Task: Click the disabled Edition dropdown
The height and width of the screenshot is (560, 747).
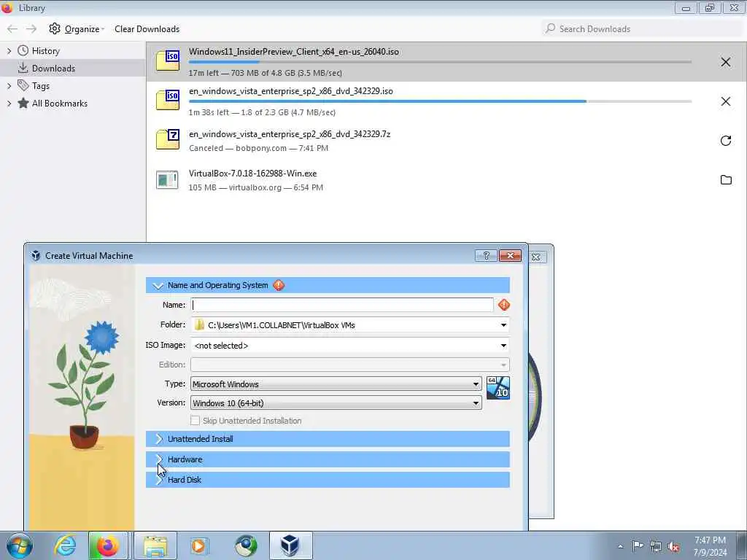Action: coord(349,365)
